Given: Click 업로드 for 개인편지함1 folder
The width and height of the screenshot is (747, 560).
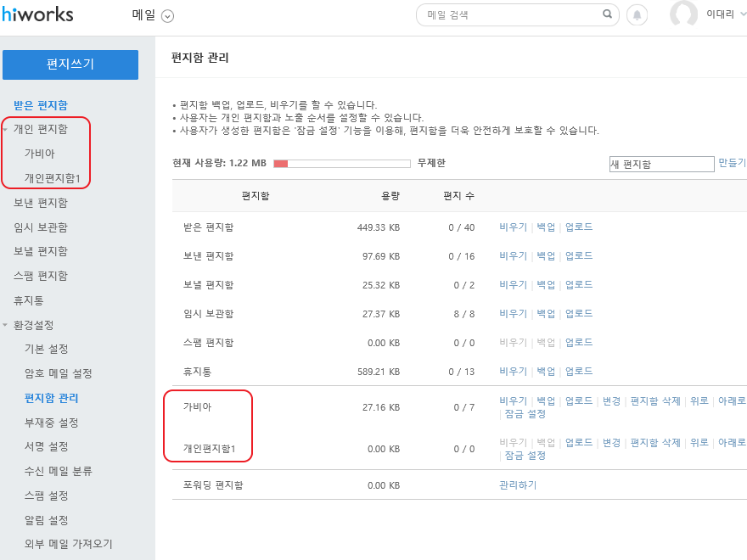Looking at the screenshot, I should (x=579, y=443).
